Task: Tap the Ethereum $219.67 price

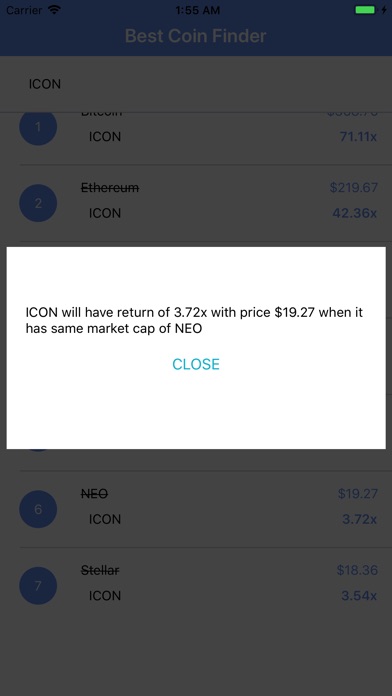Action: point(353,188)
